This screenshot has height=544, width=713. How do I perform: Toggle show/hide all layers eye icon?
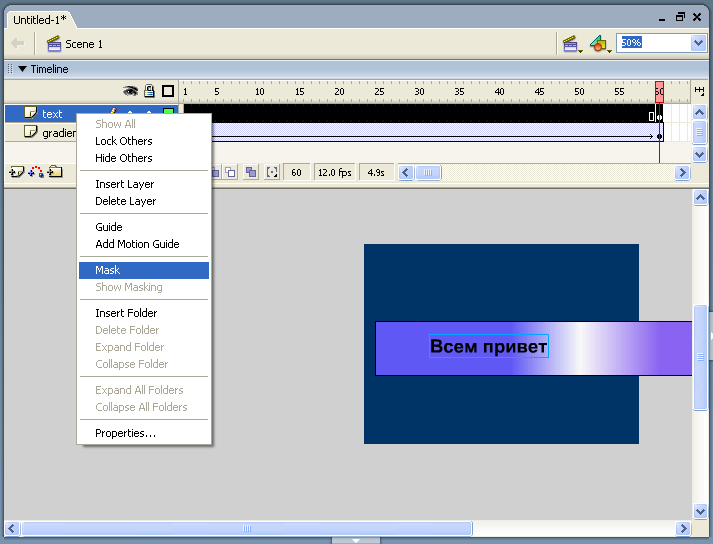pos(130,91)
